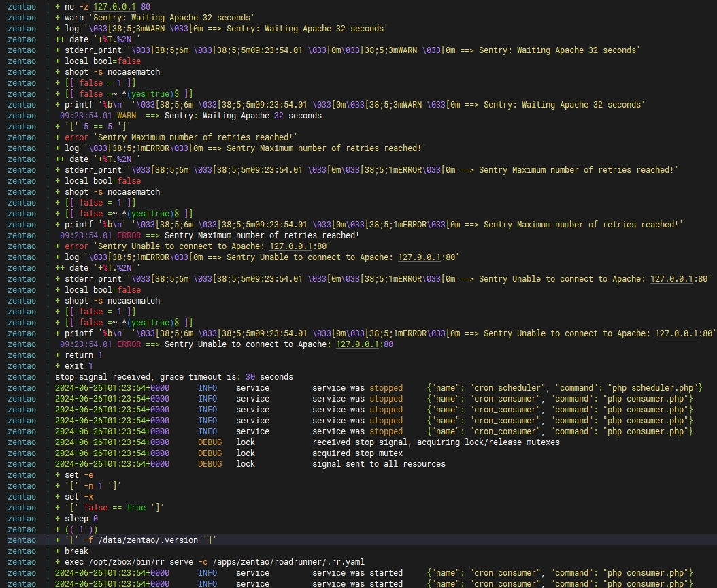The image size is (717, 588).
Task: Click the "+ log" line for Maximum number of retries
Action: tap(241, 149)
